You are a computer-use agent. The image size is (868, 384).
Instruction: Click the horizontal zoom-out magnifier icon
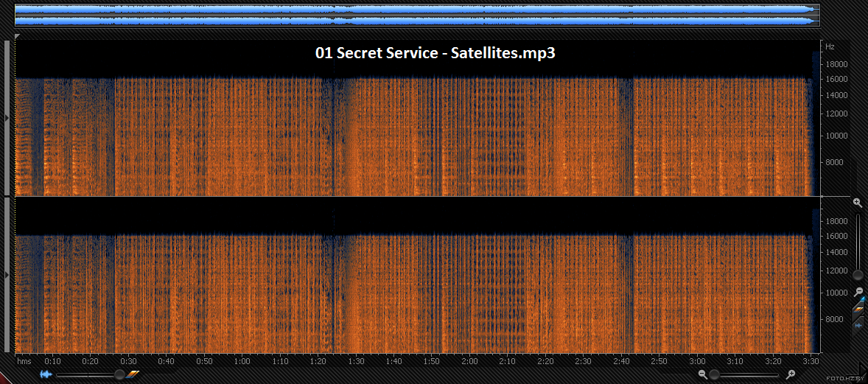click(x=702, y=374)
